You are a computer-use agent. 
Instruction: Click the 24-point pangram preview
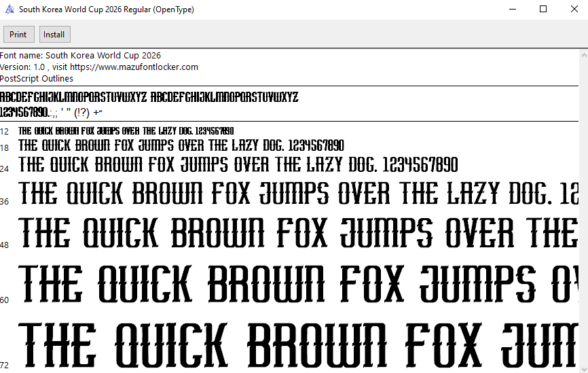(238, 164)
